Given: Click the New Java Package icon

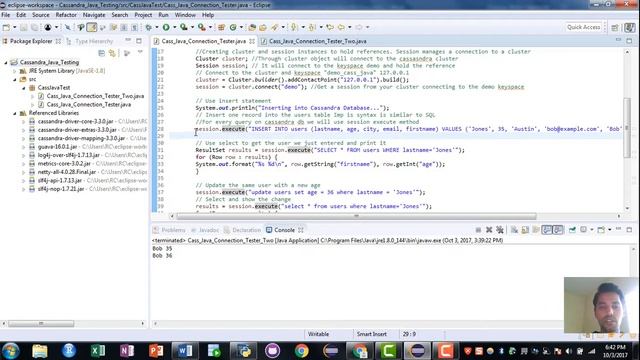Looking at the screenshot, I should point(221,27).
